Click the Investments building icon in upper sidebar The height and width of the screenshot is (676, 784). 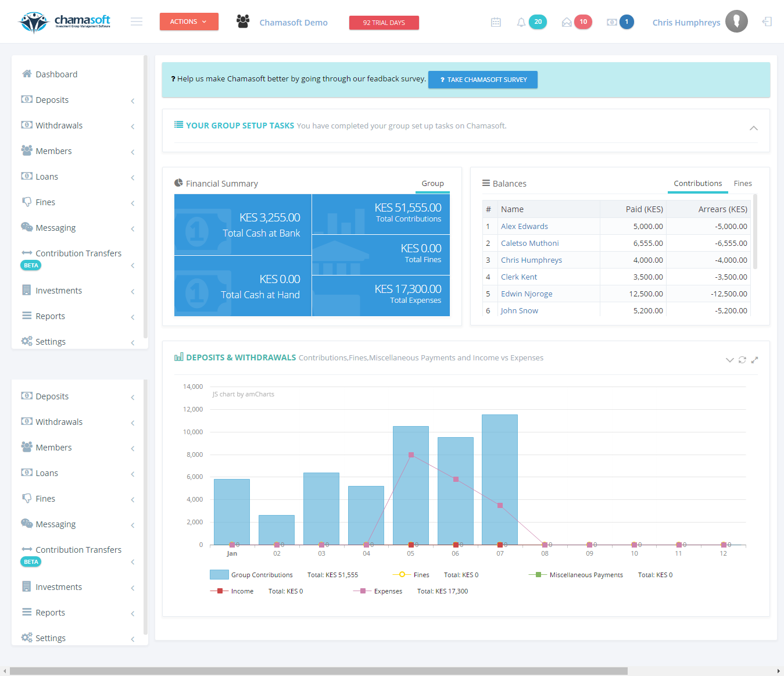[x=27, y=290]
